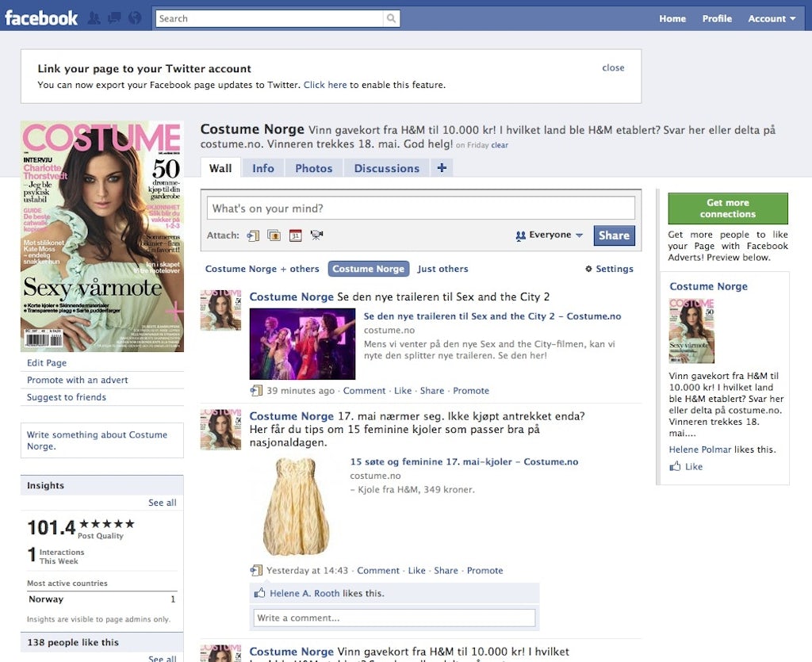
Task: Go to Profile in the top navigation
Action: click(x=717, y=19)
